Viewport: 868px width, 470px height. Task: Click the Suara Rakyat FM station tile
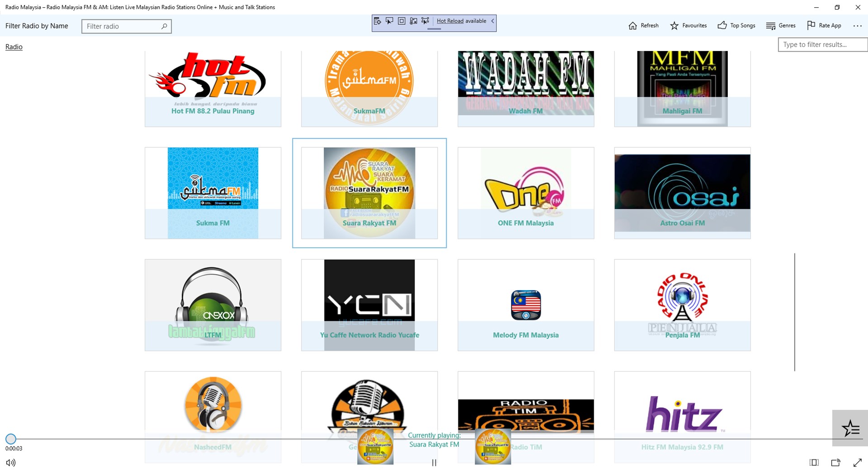pos(369,193)
